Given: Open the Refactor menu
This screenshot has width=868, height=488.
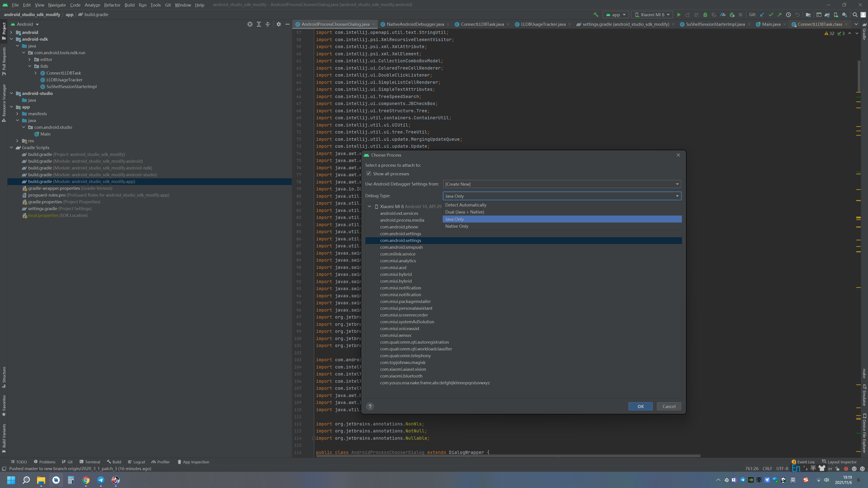Looking at the screenshot, I should tap(112, 5).
